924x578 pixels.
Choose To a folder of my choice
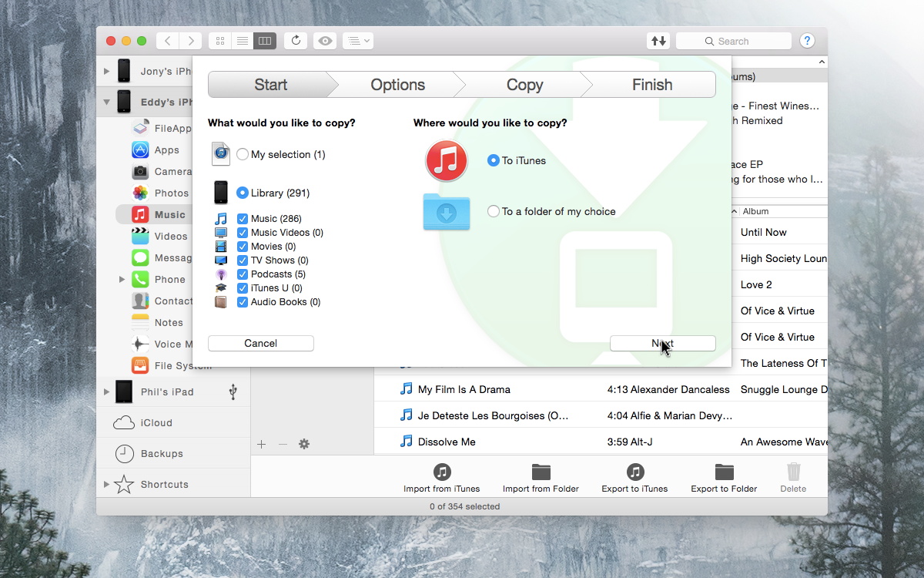tap(494, 211)
